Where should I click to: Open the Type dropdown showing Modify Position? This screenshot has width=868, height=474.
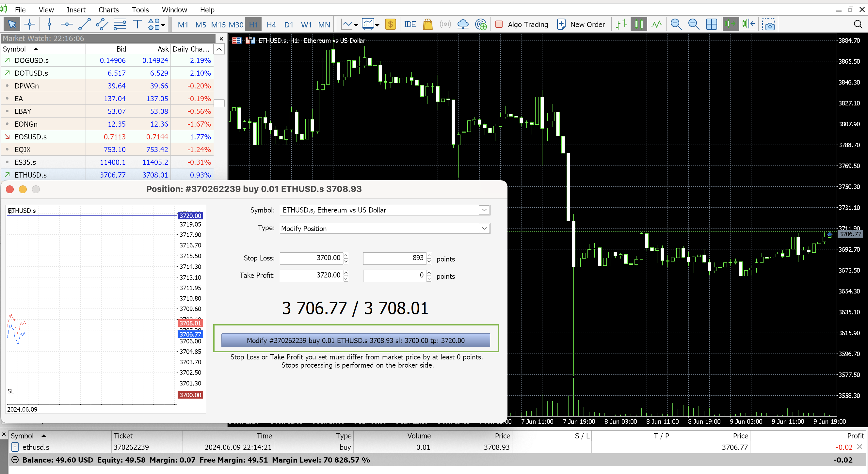click(x=484, y=229)
